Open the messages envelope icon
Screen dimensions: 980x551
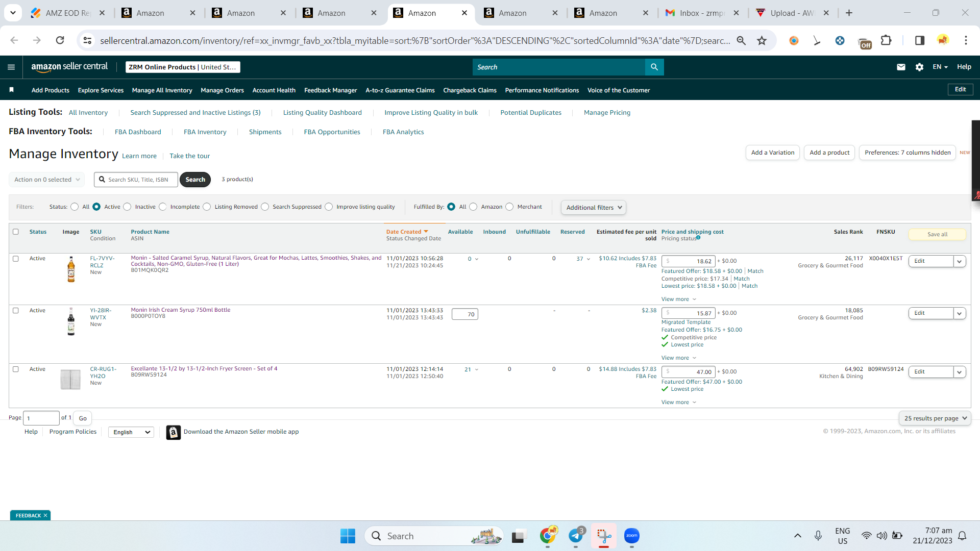(x=901, y=67)
